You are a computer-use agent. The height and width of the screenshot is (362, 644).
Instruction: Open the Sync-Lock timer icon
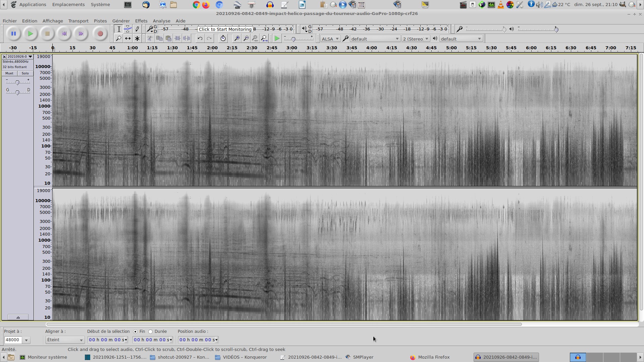[x=223, y=39]
